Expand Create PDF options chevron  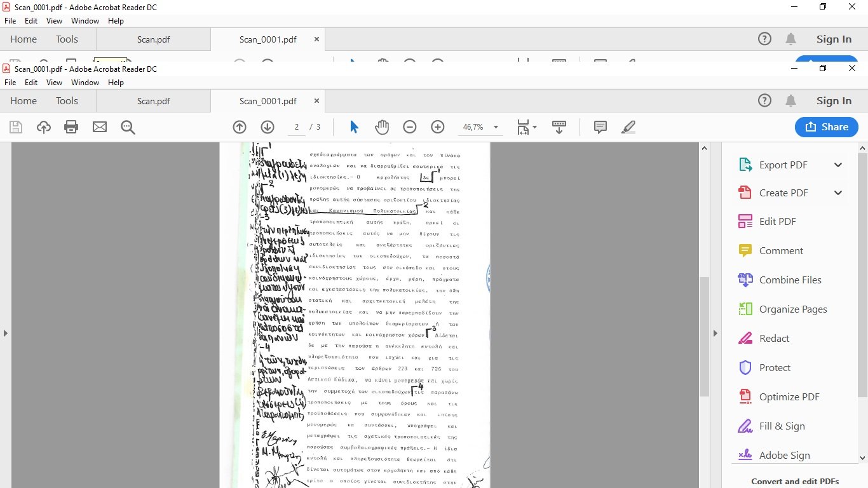click(x=837, y=193)
